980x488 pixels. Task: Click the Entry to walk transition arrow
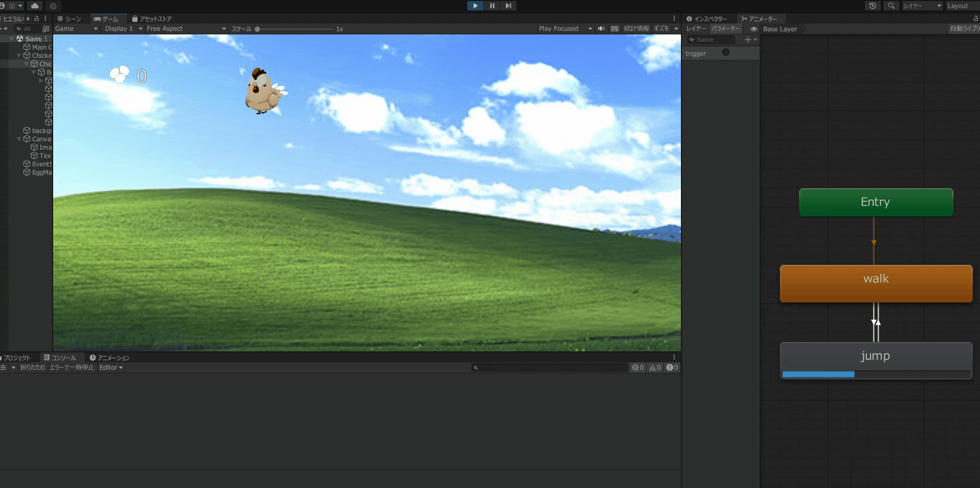(x=874, y=242)
